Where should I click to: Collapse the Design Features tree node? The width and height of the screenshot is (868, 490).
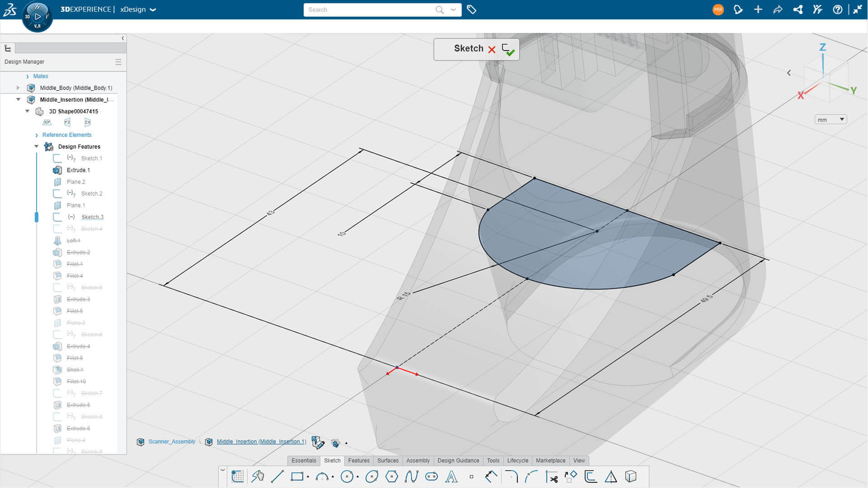[37, 146]
